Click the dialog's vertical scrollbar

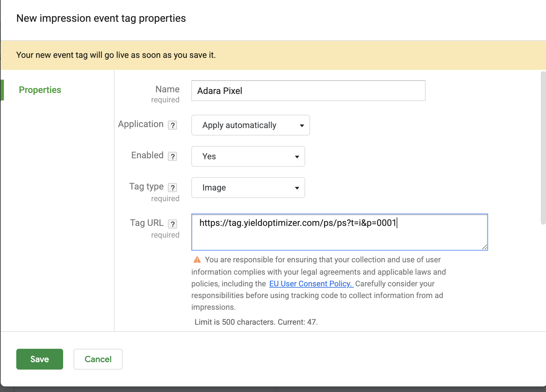click(543, 148)
